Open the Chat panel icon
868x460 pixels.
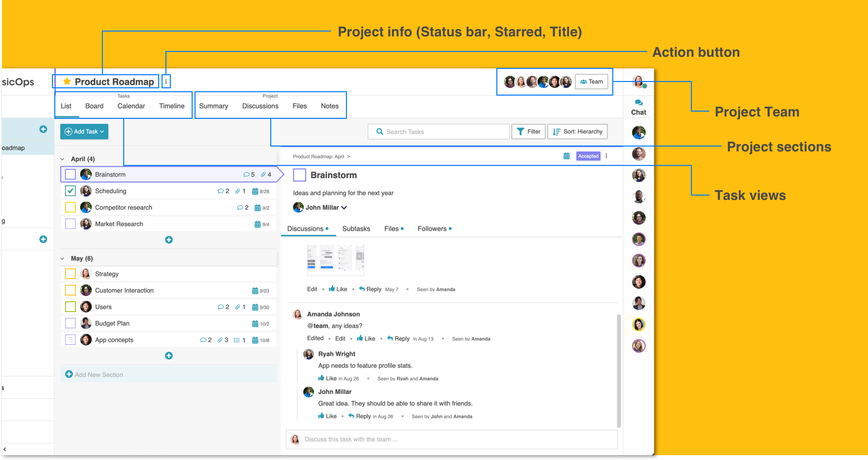point(639,103)
